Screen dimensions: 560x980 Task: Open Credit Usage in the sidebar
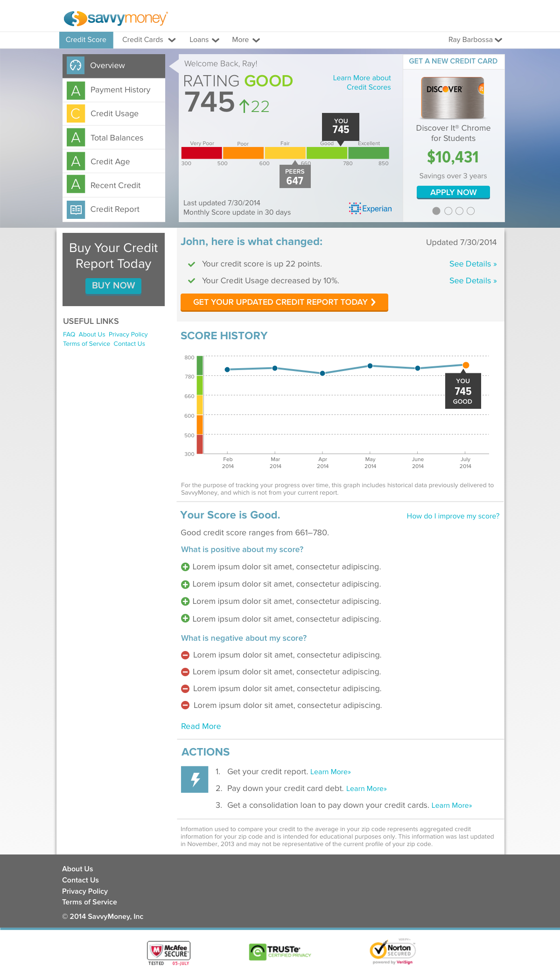pos(114,114)
